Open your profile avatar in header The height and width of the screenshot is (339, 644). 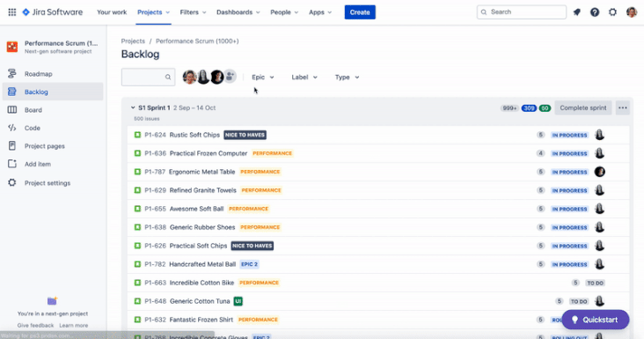coord(632,12)
